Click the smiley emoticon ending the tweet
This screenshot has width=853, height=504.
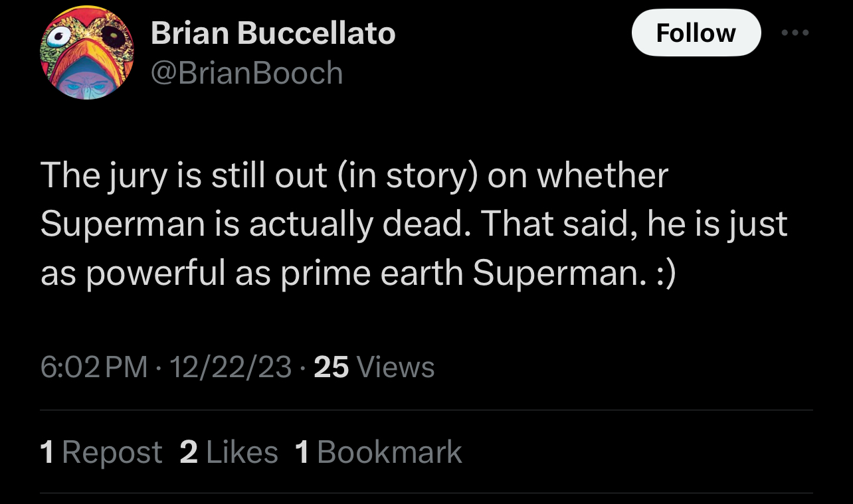coord(664,273)
